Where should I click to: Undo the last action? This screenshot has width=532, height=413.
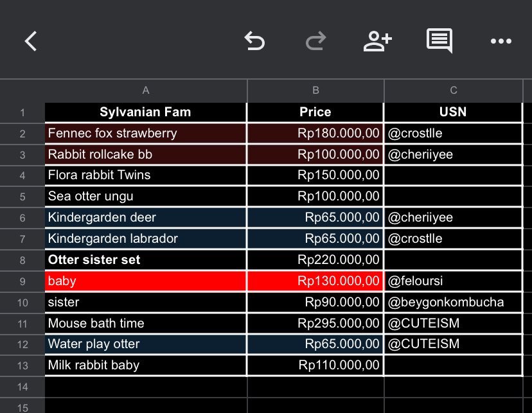[x=254, y=41]
